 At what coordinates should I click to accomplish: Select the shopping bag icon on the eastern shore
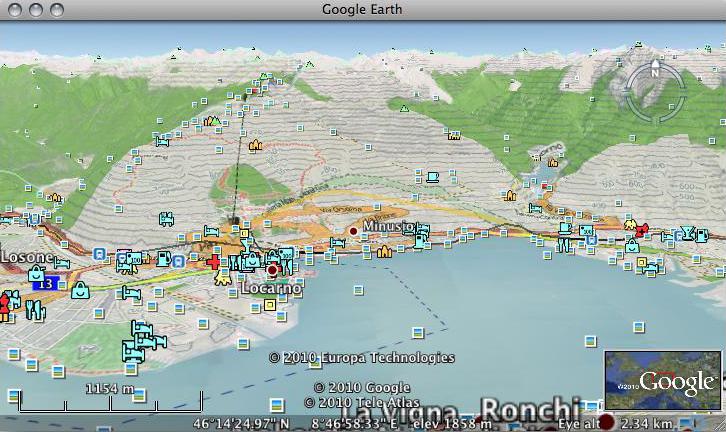click(x=632, y=245)
